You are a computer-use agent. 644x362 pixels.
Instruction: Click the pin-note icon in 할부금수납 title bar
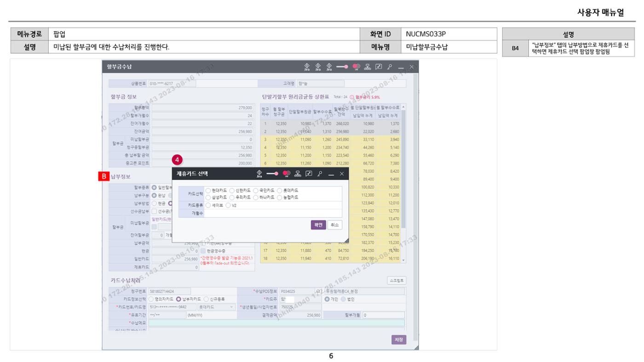pos(379,67)
